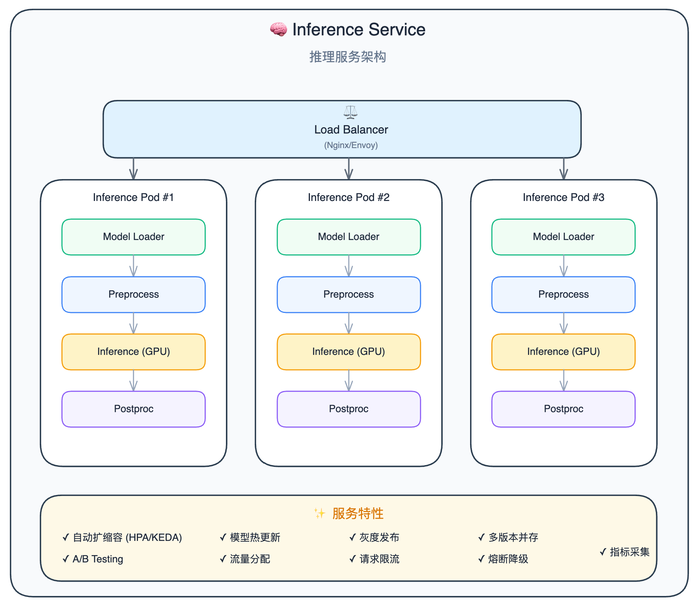700x604 pixels.
Task: Click the 熔断降级 feature
Action: tap(503, 559)
